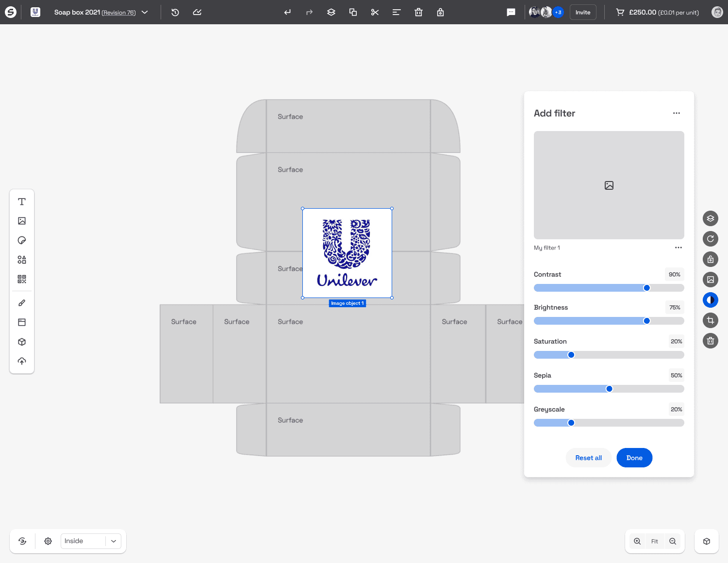Click the Redo arrow in top bar
The height and width of the screenshot is (563, 728).
tap(309, 12)
